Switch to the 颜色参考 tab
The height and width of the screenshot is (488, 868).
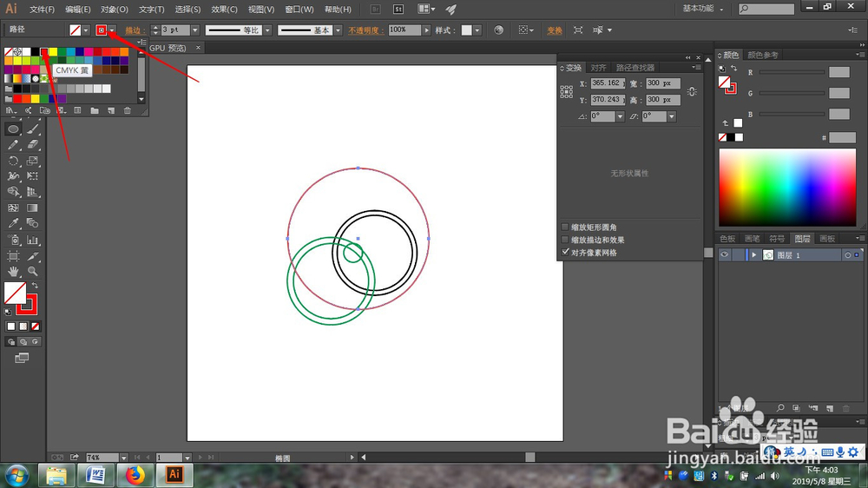(763, 55)
